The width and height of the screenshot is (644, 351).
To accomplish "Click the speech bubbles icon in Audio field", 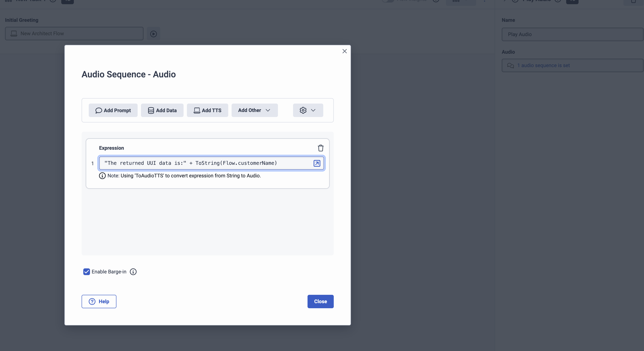I will (x=510, y=65).
